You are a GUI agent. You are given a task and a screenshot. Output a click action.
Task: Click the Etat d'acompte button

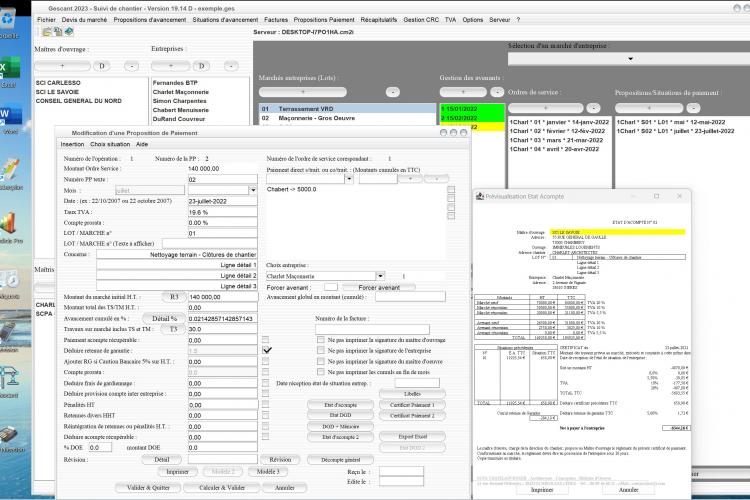click(x=340, y=405)
